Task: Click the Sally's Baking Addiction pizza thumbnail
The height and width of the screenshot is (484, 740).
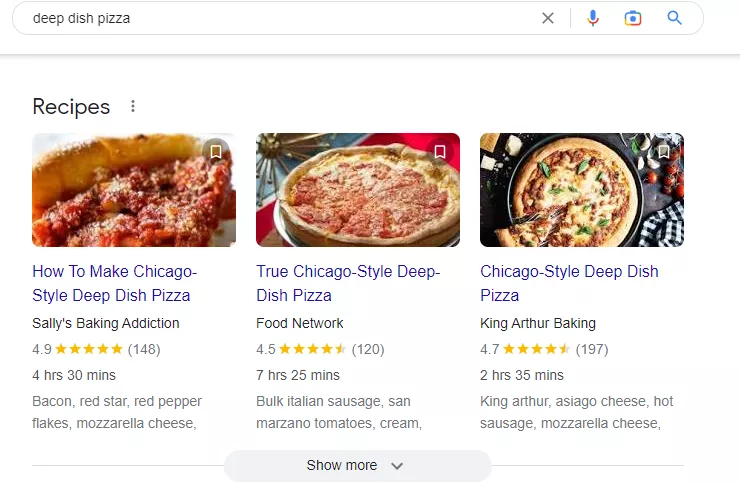Action: (134, 190)
